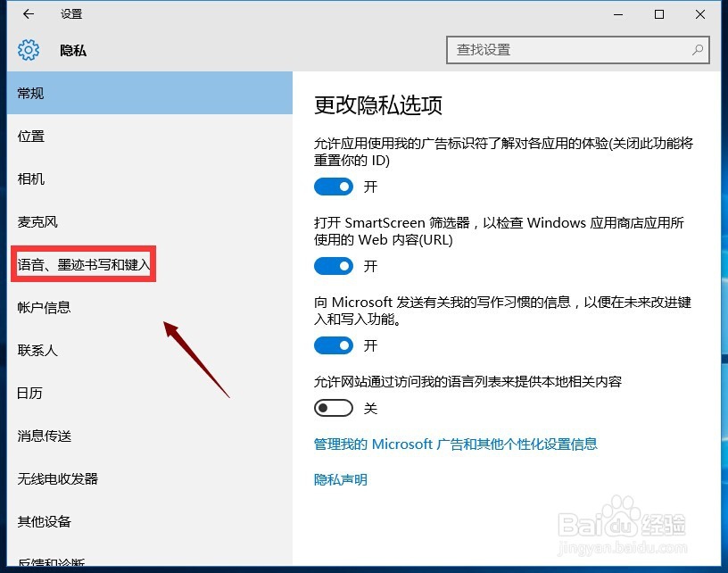Open the 其他设备 section
Screen dimensions: 728x573
point(150,521)
